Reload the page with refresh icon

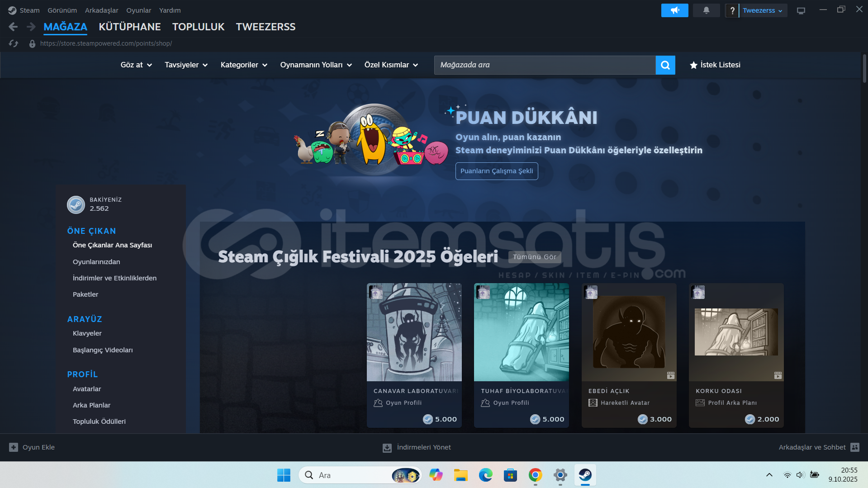coord(14,43)
